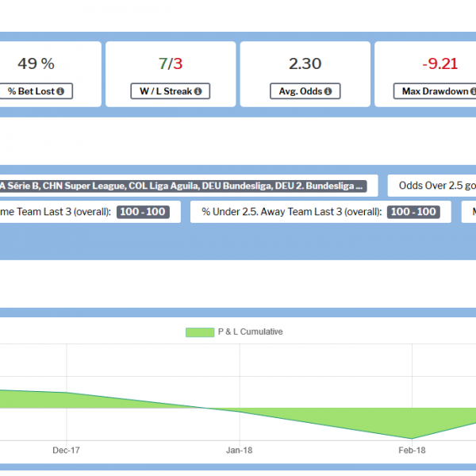Click the Jan-18 chart data point
The height and width of the screenshot is (476, 476).
[x=240, y=412]
